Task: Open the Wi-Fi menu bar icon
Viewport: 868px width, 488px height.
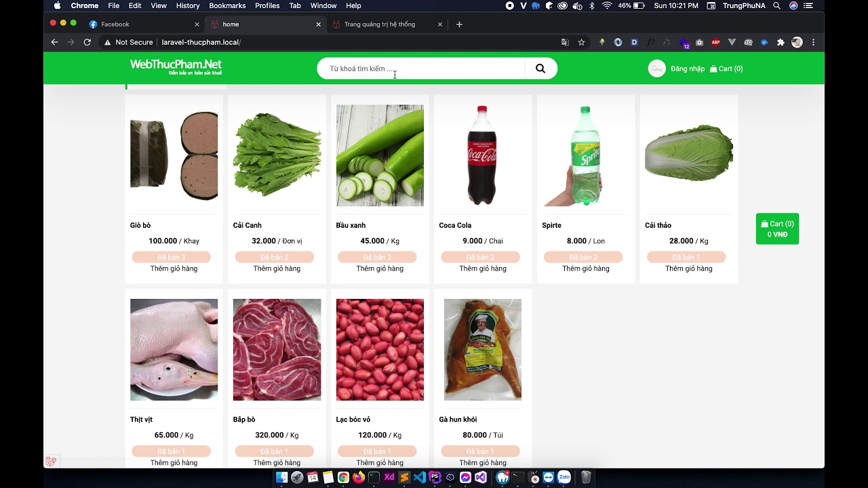Action: coord(607,5)
